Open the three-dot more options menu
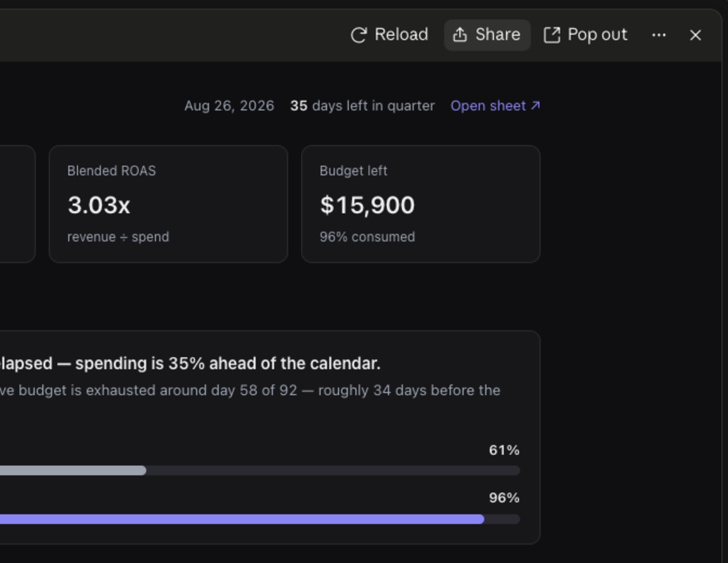Image resolution: width=728 pixels, height=563 pixels. (659, 35)
